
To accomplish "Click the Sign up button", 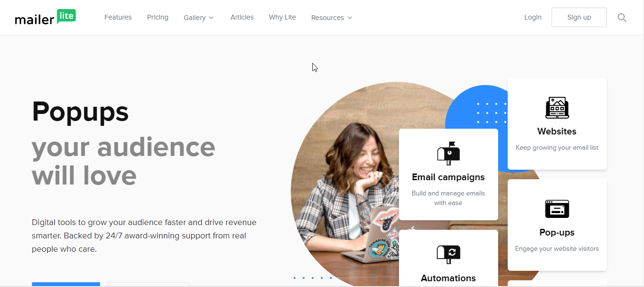I will coord(579,17).
